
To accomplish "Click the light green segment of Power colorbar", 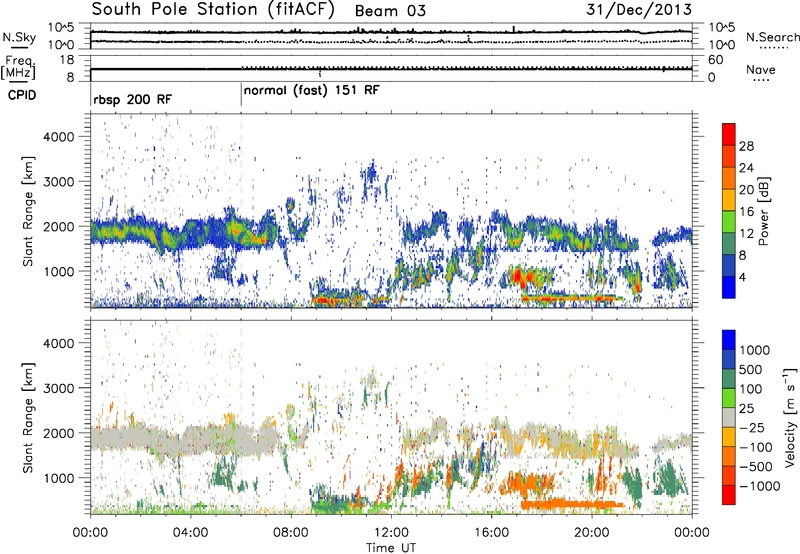I will click(729, 221).
